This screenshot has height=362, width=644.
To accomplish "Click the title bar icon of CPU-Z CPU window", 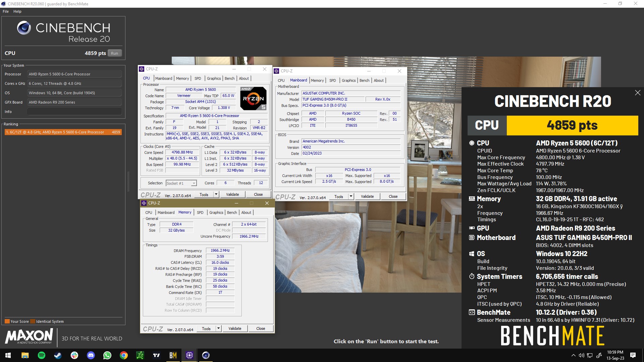I will tap(142, 69).
